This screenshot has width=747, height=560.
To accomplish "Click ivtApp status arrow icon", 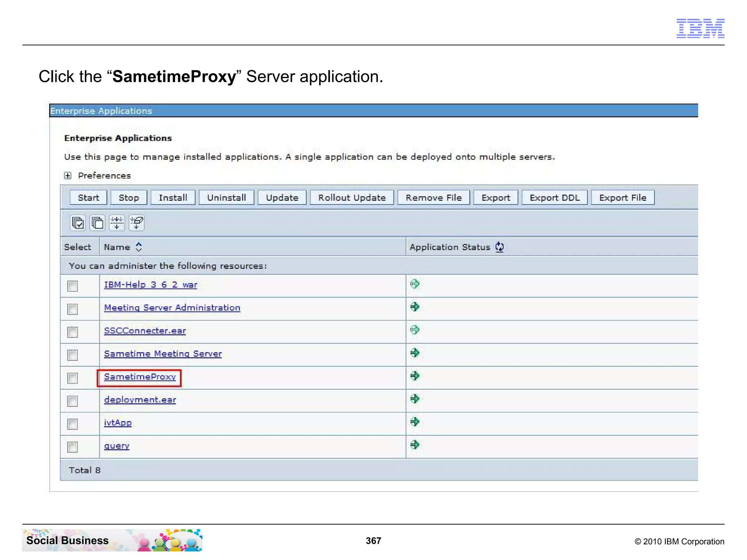I will pyautogui.click(x=415, y=422).
